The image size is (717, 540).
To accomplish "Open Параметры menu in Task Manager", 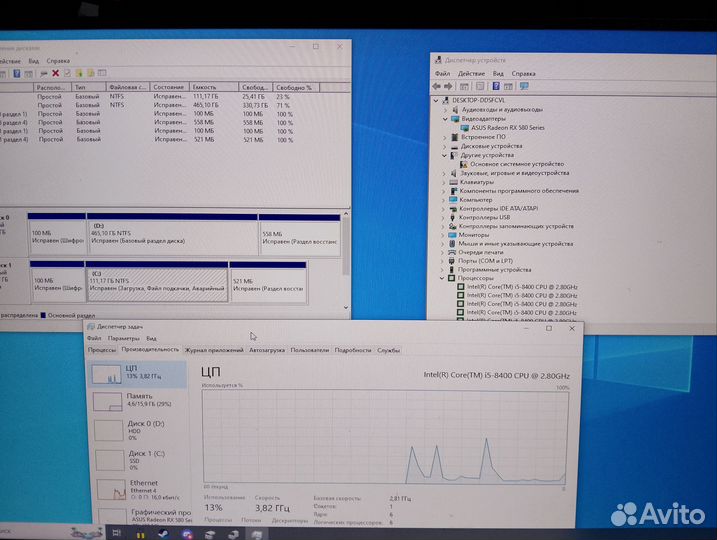I will (x=123, y=339).
